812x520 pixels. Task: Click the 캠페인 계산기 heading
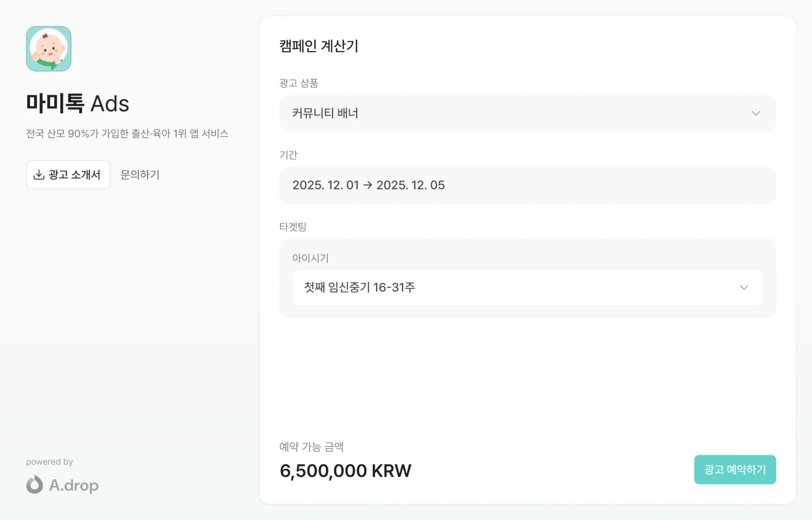pyautogui.click(x=319, y=46)
